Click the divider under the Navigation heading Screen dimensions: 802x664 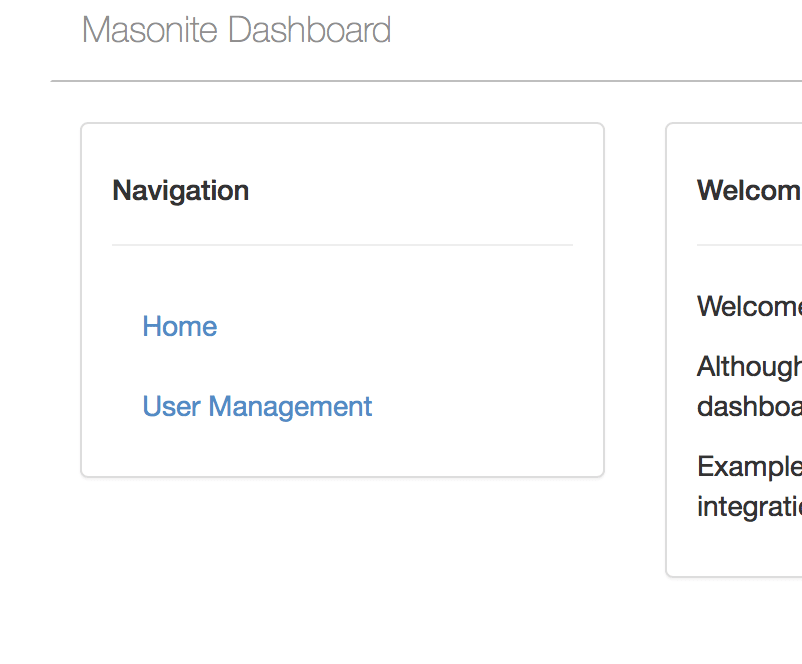tap(342, 245)
